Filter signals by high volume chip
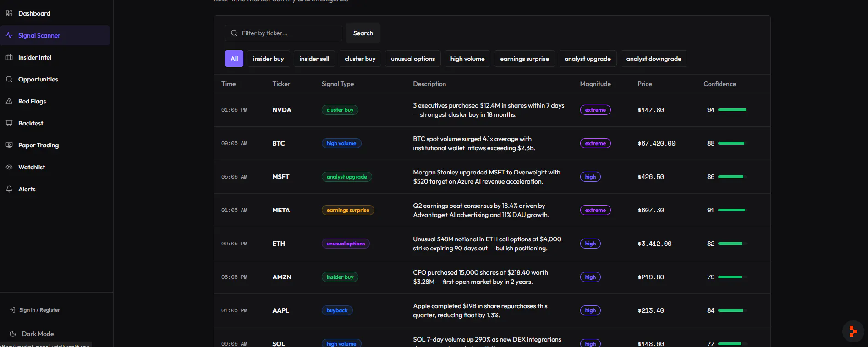Viewport: 868px width, 347px height. coord(467,59)
